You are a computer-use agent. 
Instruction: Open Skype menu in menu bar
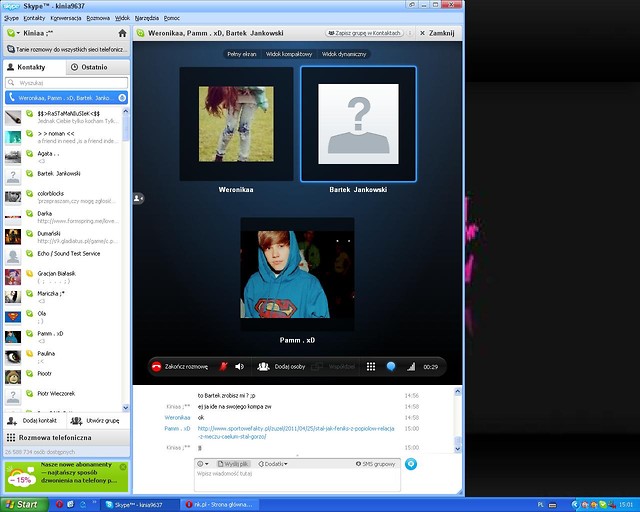[x=11, y=18]
